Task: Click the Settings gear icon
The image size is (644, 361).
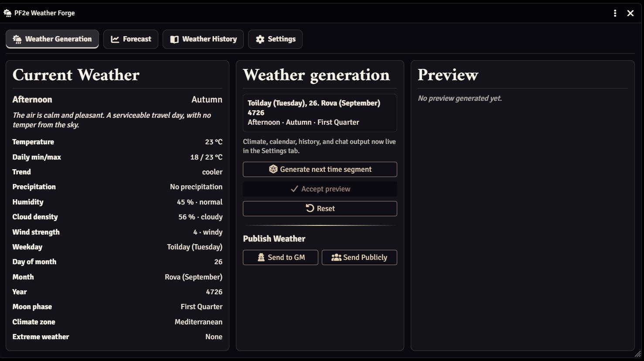Action: (260, 39)
